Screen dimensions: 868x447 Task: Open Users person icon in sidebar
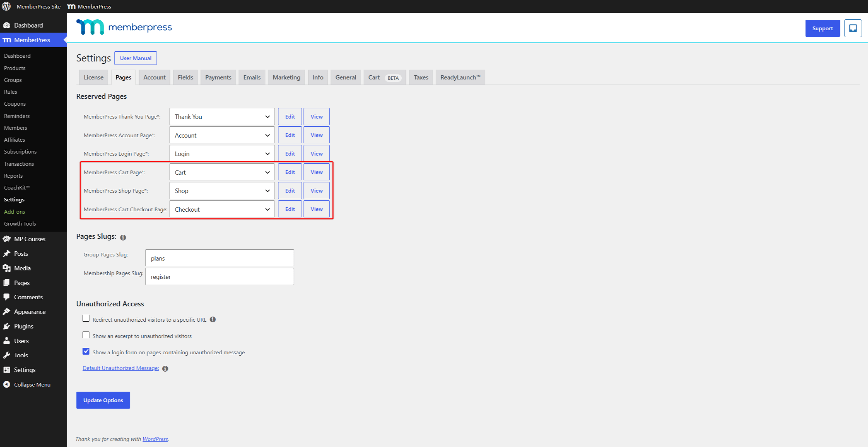coord(6,341)
